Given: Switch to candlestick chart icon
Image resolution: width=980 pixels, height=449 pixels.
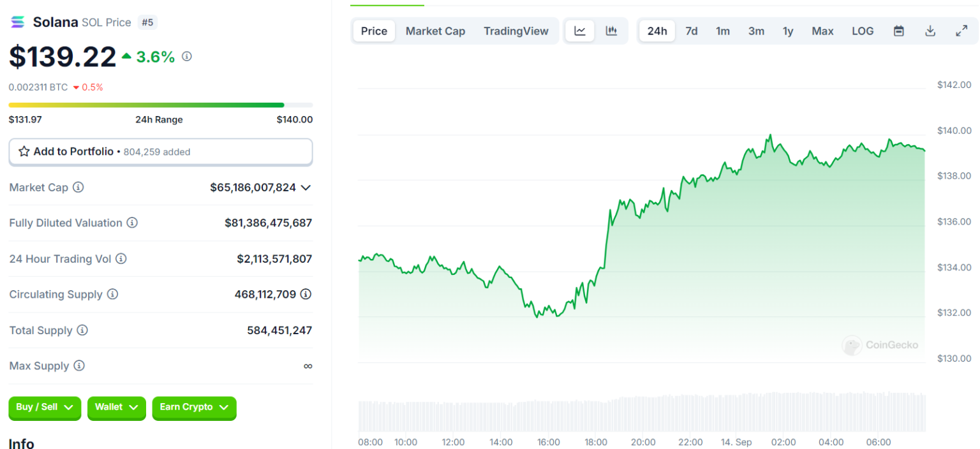Looking at the screenshot, I should (x=611, y=31).
